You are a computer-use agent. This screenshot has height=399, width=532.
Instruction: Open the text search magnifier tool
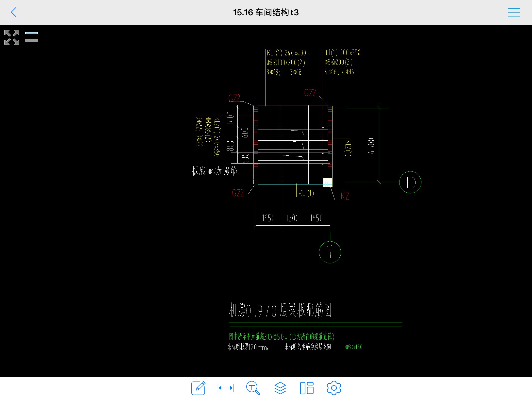click(253, 388)
